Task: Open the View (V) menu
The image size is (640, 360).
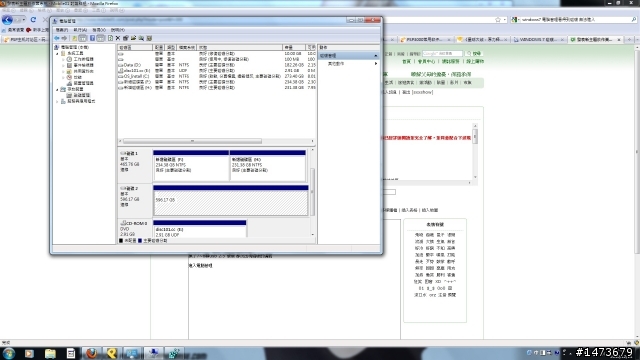Action: point(99,30)
